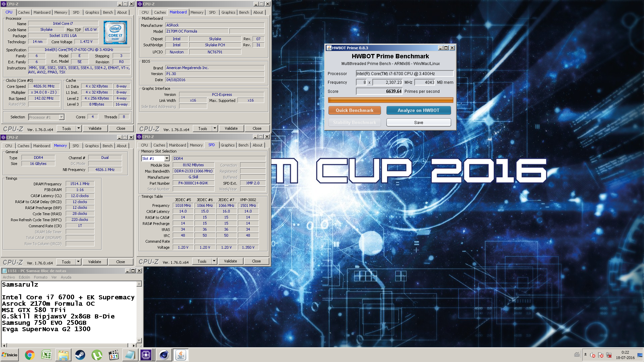Viewport: 644px width, 362px height.
Task: Click the tray keyboard icon
Action: pos(577,355)
